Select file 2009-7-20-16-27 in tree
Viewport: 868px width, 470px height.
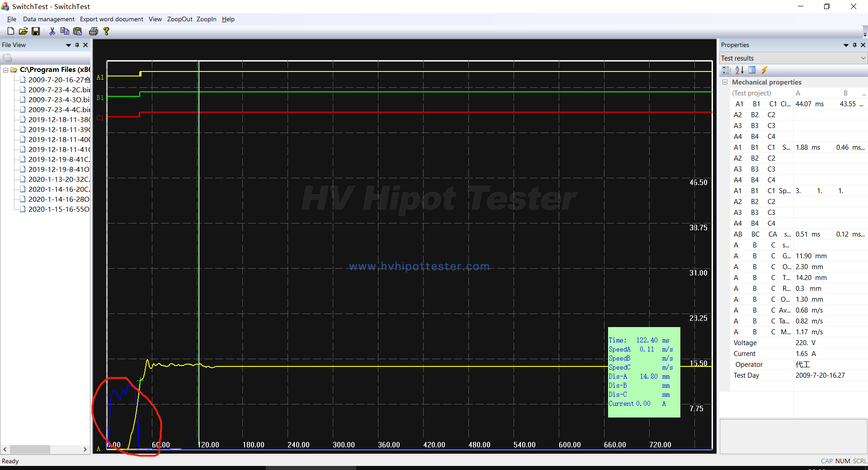(x=59, y=80)
